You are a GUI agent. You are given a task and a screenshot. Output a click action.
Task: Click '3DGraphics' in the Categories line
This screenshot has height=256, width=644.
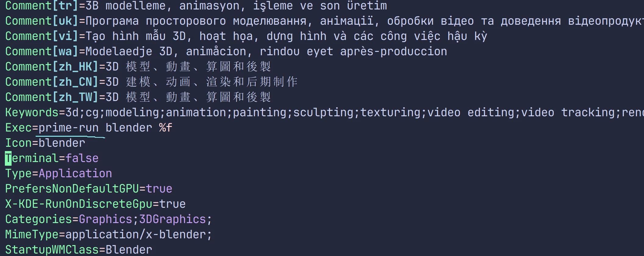pyautogui.click(x=172, y=219)
